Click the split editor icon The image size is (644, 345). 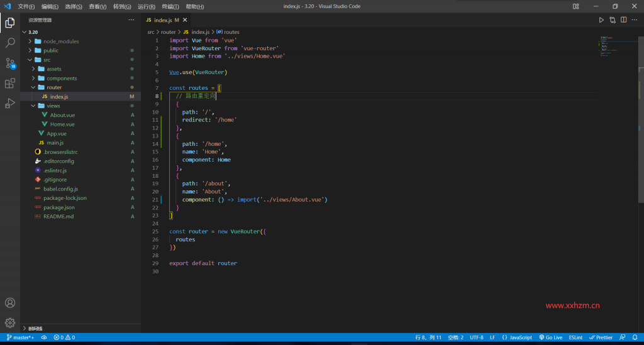[623, 21]
